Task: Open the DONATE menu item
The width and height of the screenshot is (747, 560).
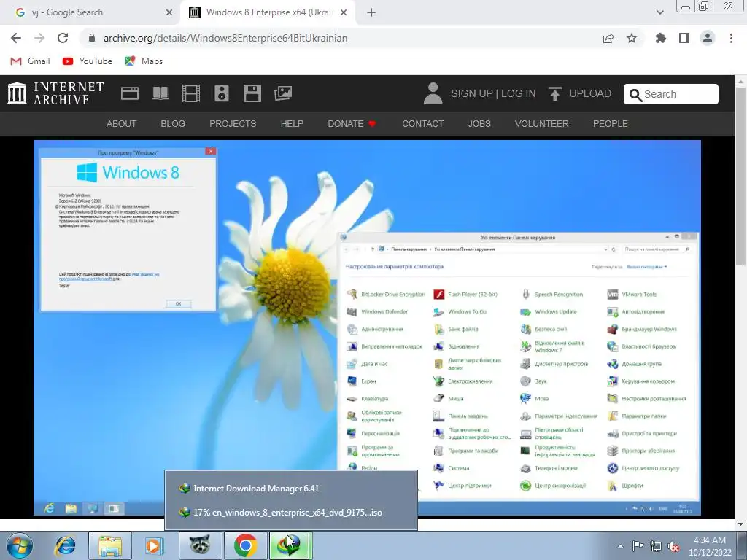Action: coord(352,124)
